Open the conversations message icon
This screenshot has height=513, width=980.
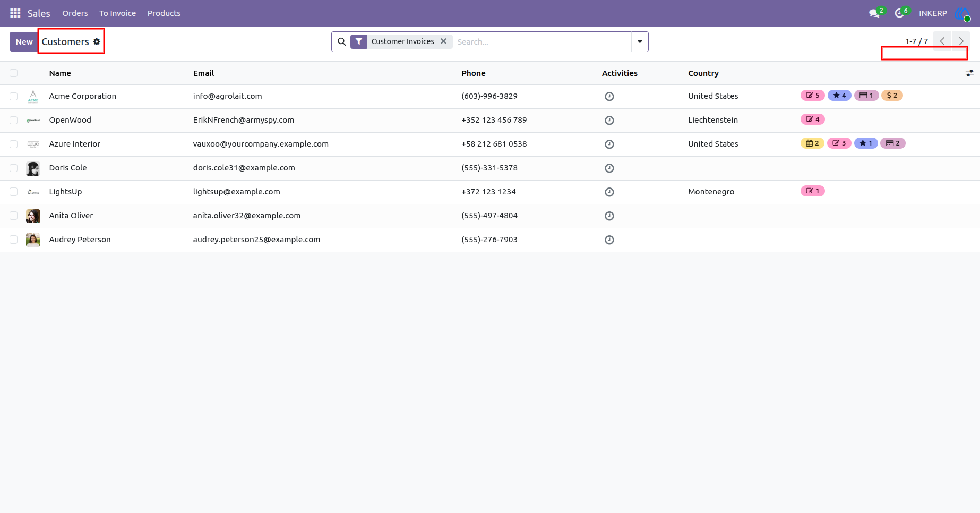(x=874, y=13)
